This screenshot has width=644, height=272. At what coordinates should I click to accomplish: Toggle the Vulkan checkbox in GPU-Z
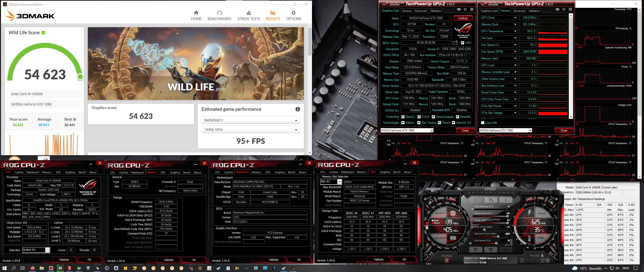click(x=403, y=123)
